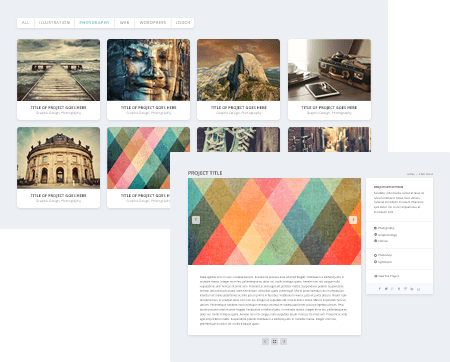Share the project via the Twitter icon
Viewport: 450px width, 362px height.
(386, 289)
